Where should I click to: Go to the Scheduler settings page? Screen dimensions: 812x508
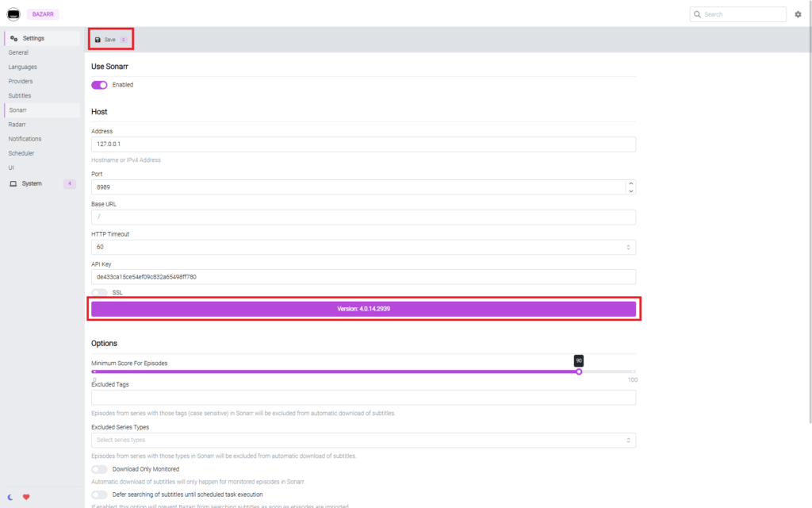(x=43, y=153)
